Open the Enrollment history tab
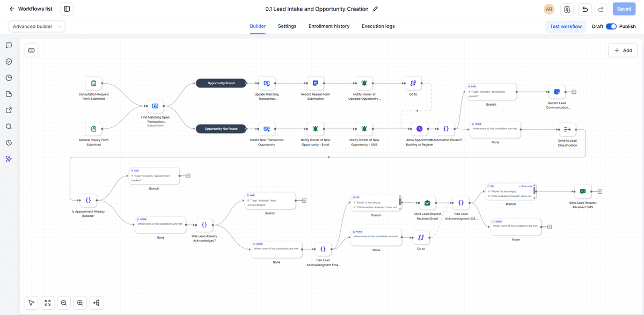 click(x=329, y=26)
